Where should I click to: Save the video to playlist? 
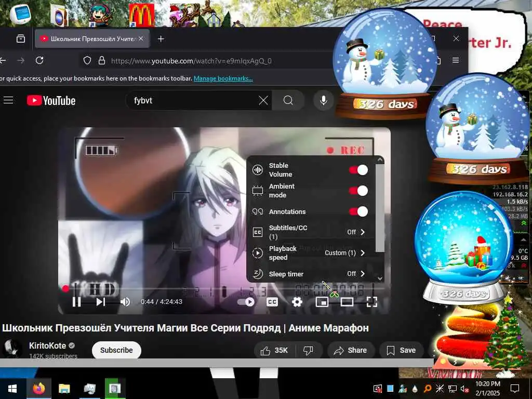click(x=402, y=351)
